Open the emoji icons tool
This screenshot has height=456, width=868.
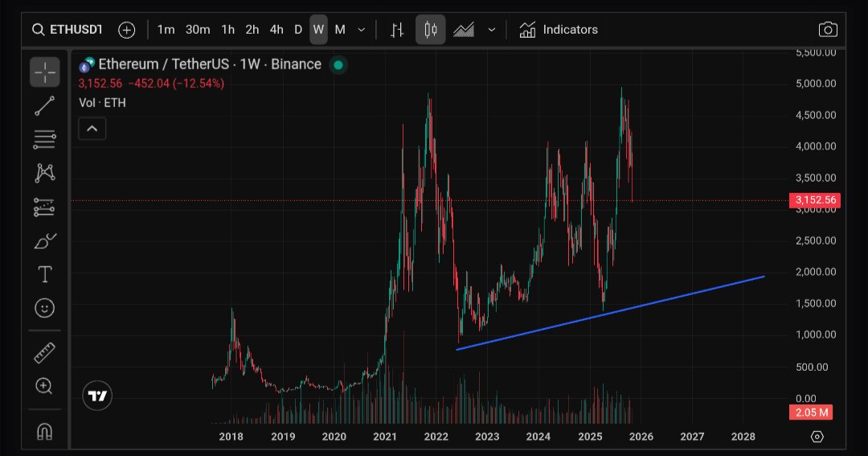(x=45, y=308)
